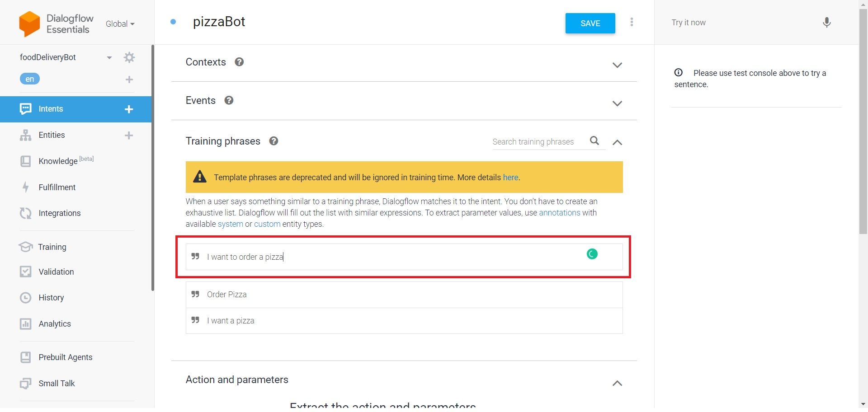The image size is (868, 412).
Task: Open the three-dot menu beside SAVE
Action: [632, 22]
